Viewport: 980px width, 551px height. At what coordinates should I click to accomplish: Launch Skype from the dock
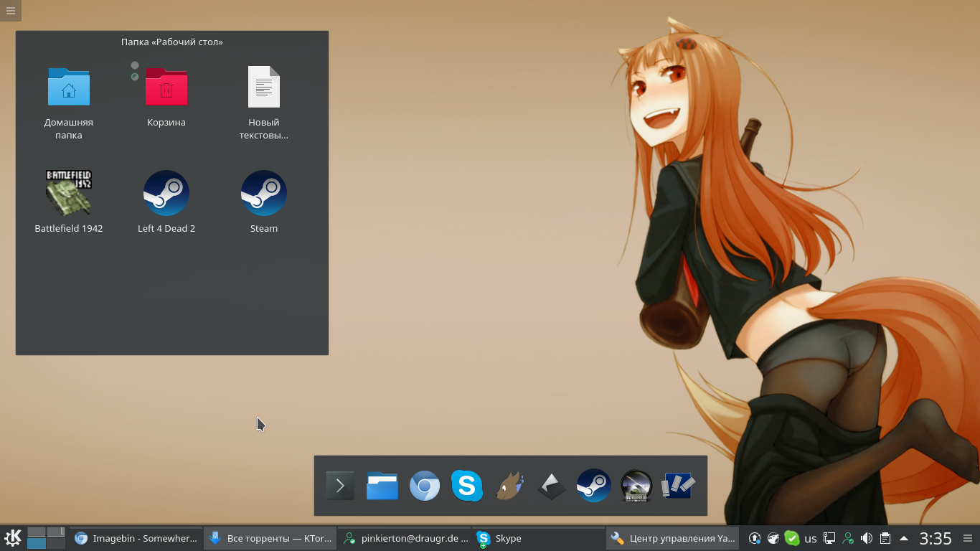[x=467, y=486]
